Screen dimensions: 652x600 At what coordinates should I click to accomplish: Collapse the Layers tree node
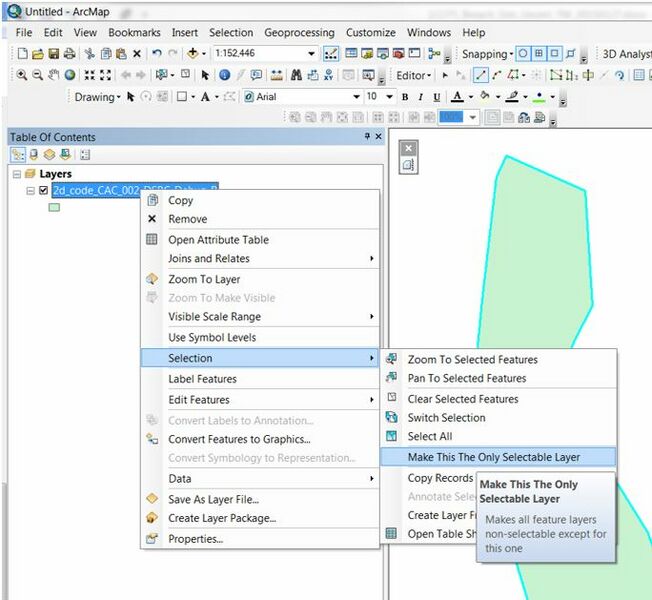click(x=17, y=174)
